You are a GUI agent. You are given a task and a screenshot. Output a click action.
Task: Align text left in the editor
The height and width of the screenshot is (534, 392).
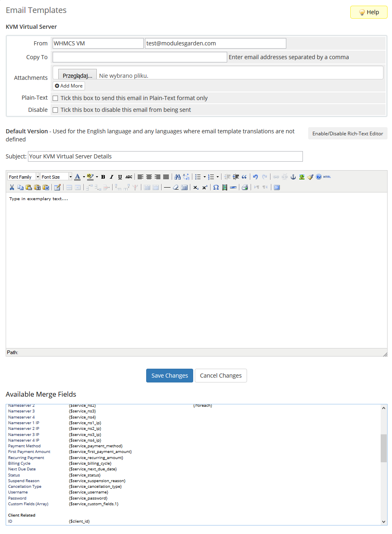(x=141, y=177)
